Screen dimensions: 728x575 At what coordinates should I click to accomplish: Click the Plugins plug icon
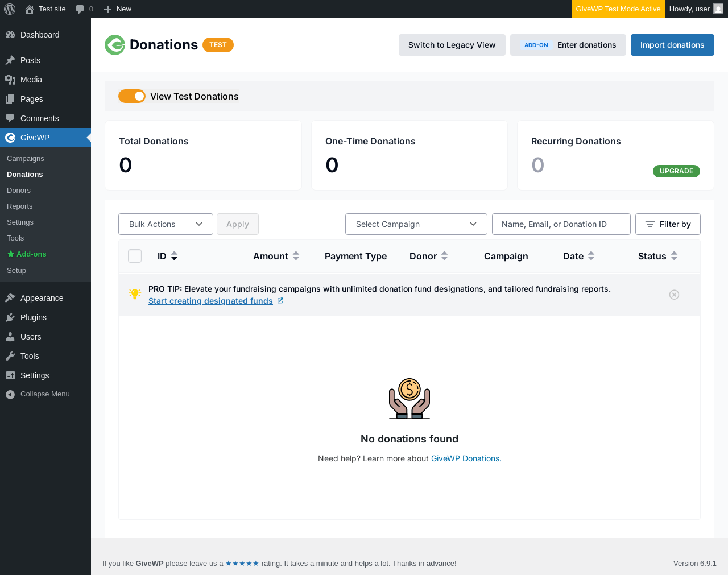10,317
